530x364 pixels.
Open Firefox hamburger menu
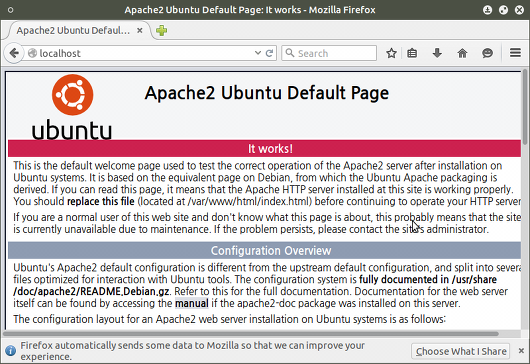515,53
